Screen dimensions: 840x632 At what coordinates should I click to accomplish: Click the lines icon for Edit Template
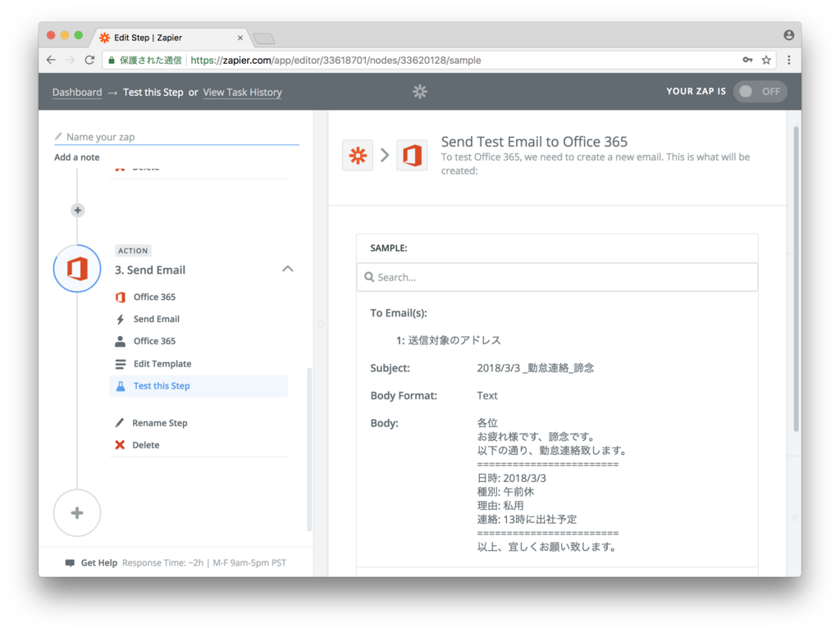tap(121, 364)
